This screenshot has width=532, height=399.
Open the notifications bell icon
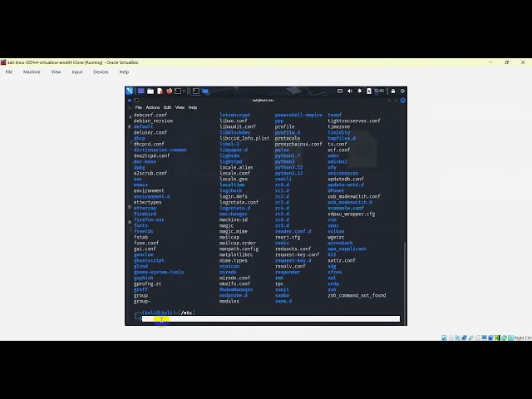coord(360,91)
